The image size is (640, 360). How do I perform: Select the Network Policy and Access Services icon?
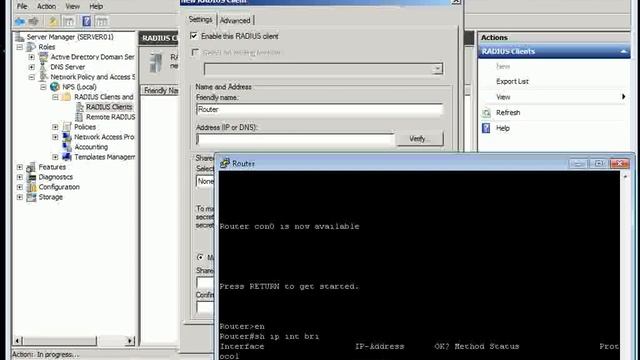(x=43, y=77)
